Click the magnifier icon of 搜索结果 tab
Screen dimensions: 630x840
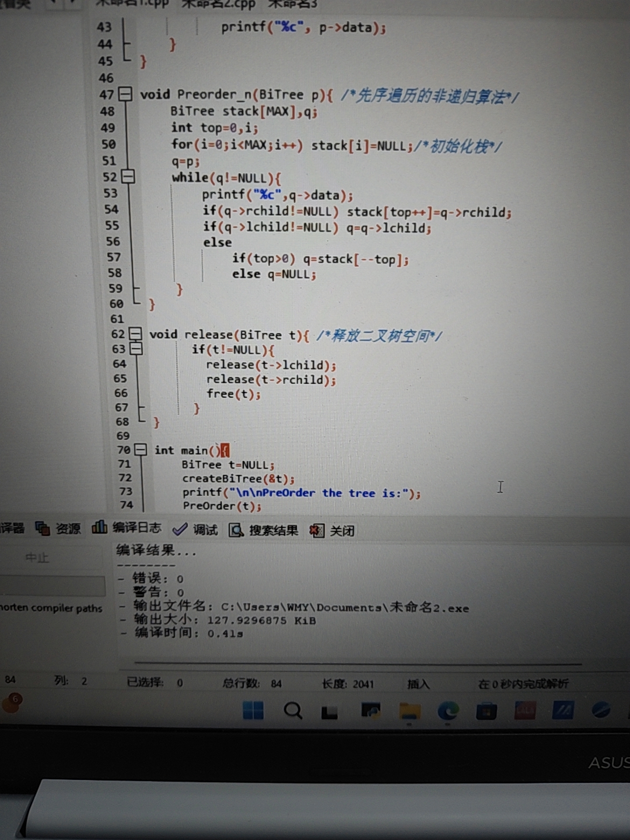(x=236, y=530)
